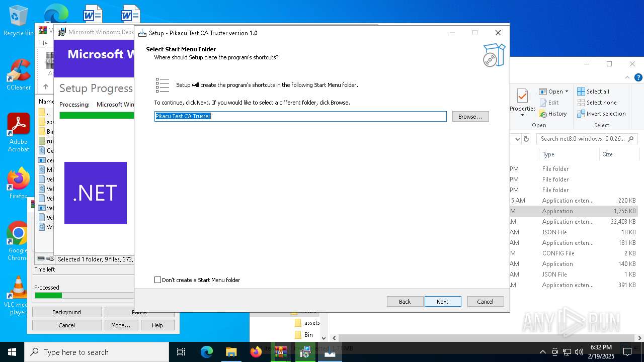Click the Windows Start button

pos(12,352)
